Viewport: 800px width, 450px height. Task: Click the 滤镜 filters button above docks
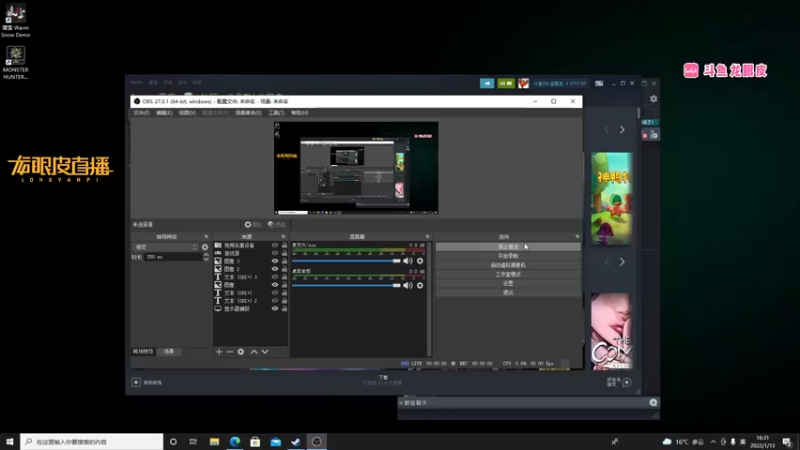pyautogui.click(x=277, y=224)
